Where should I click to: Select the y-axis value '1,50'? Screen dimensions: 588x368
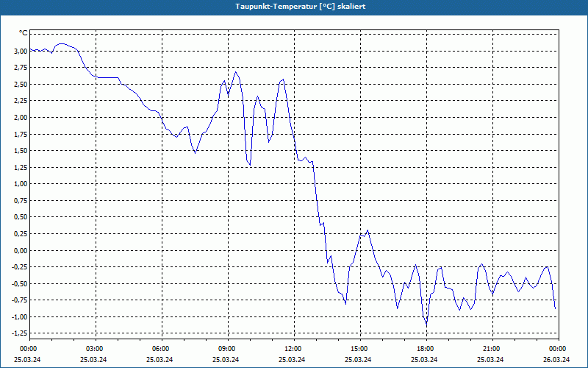(21, 151)
